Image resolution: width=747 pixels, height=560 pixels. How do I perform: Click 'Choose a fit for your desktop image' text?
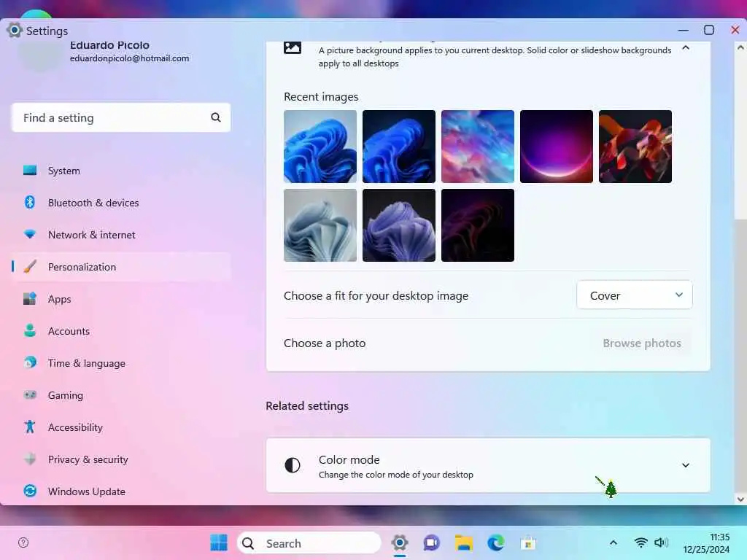(376, 296)
